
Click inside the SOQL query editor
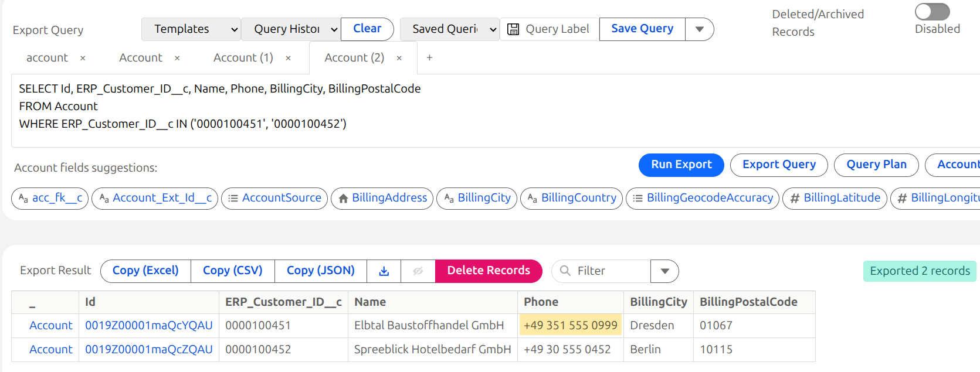click(x=496, y=111)
